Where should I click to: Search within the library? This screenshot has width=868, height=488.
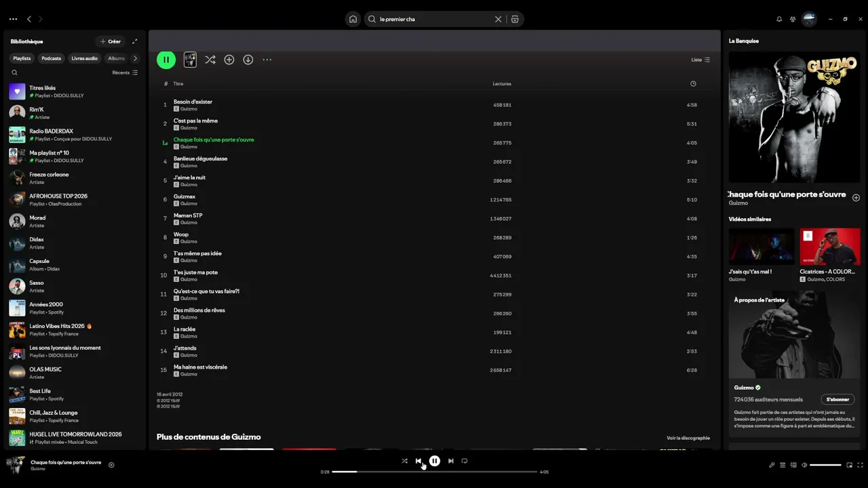click(14, 73)
